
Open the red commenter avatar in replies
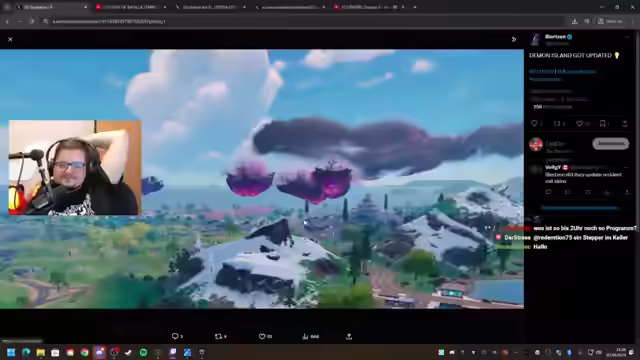pyautogui.click(x=536, y=144)
